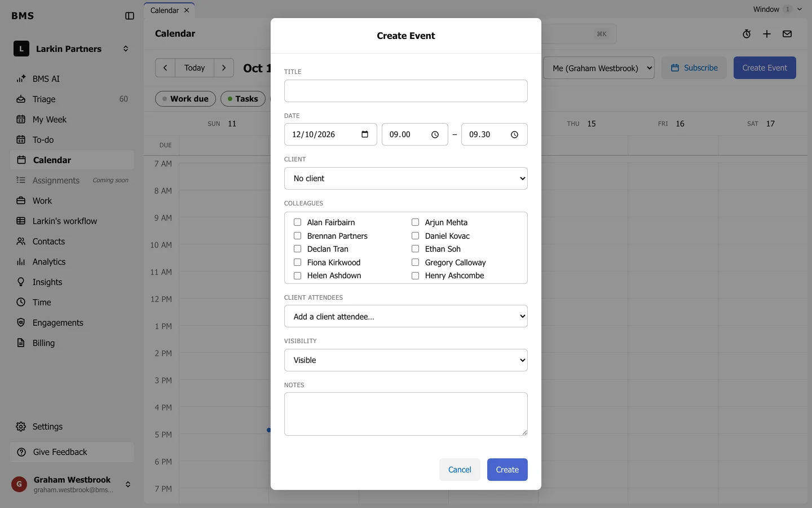Toggle the sidebar collapse icon
Screen dimensions: 812x508
point(130,16)
